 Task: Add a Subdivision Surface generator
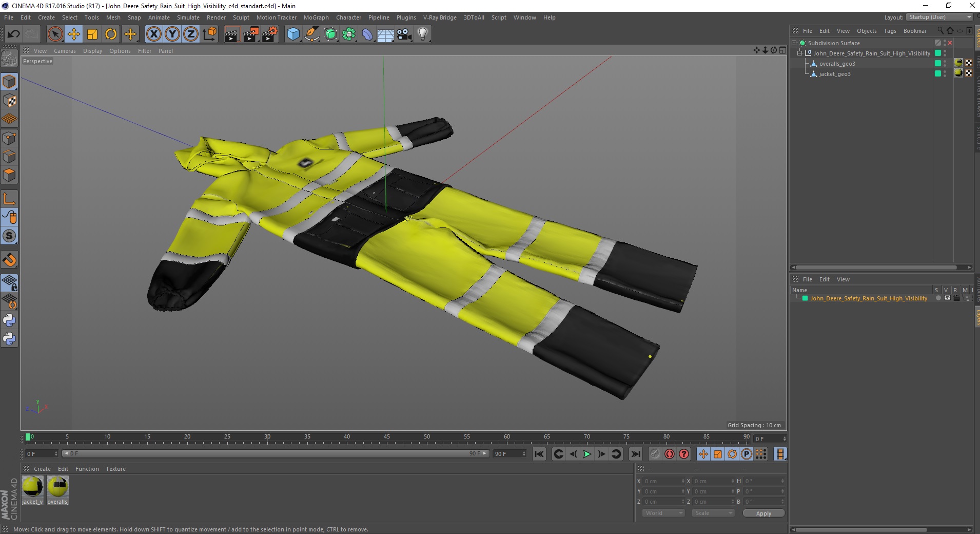[330, 34]
